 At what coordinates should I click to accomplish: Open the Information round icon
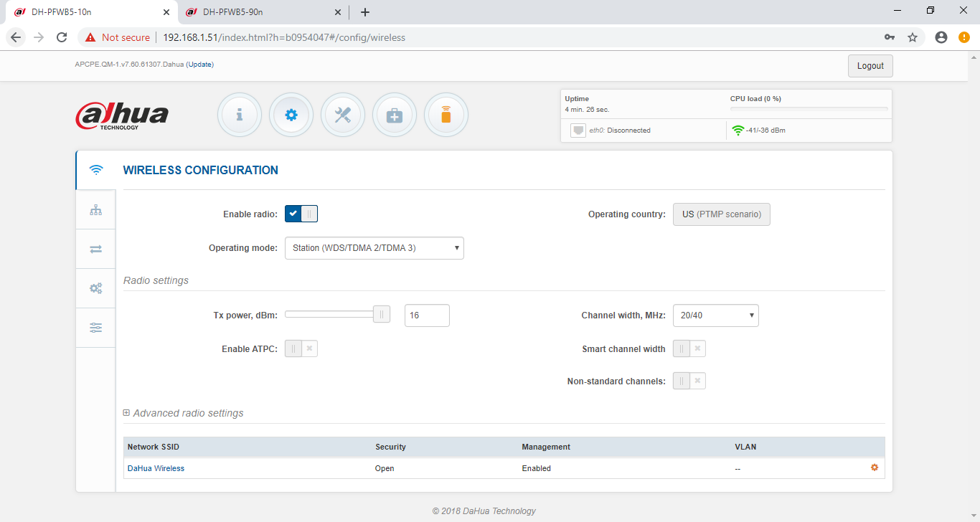pos(240,115)
